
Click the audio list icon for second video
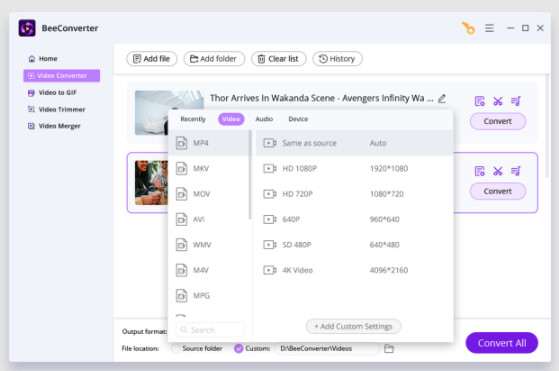point(516,171)
